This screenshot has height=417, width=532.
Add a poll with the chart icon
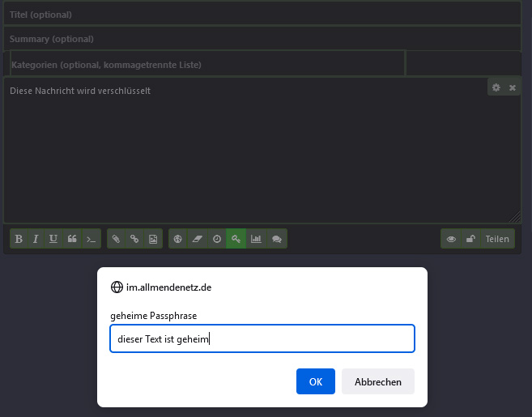coord(256,239)
